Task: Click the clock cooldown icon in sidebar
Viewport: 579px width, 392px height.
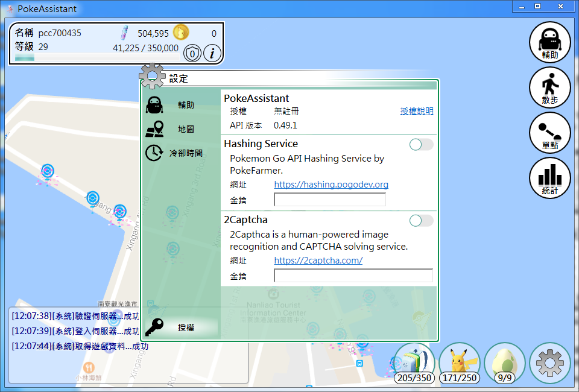Action: tap(154, 153)
